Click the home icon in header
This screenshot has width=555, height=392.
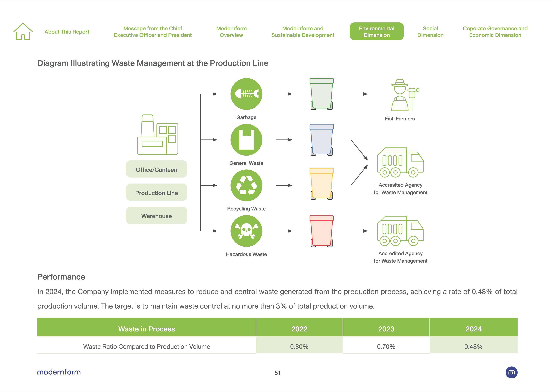pyautogui.click(x=23, y=32)
